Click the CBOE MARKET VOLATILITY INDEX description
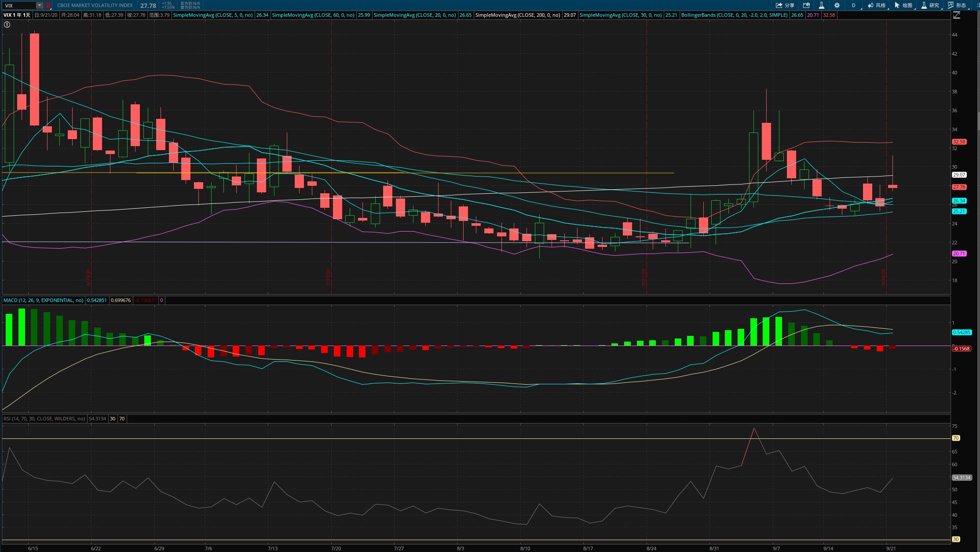980x552 pixels. point(95,5)
